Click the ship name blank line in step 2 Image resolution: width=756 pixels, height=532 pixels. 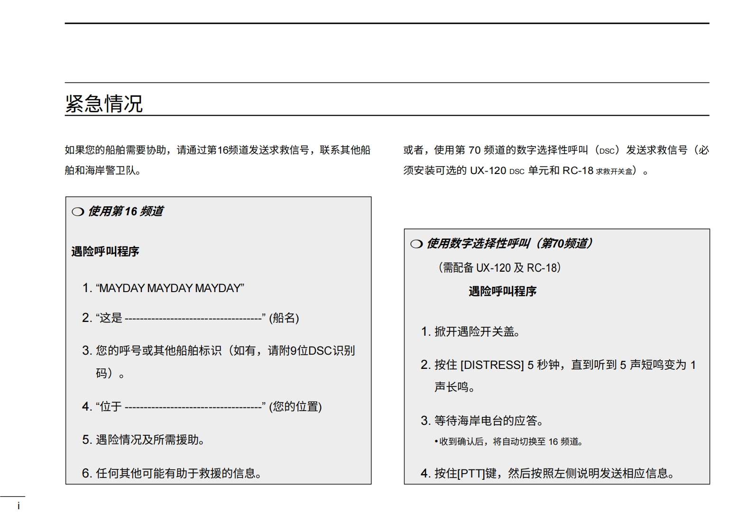194,319
